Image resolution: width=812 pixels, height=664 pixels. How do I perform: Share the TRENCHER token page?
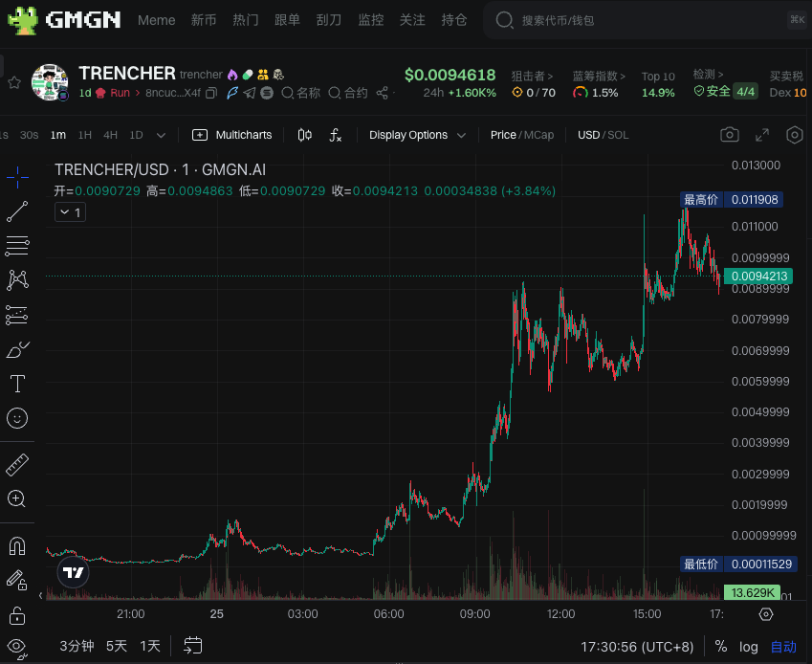(x=383, y=93)
